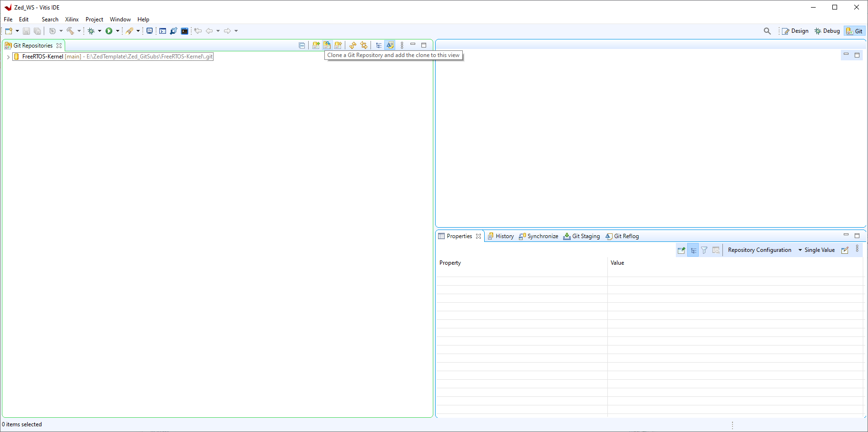Click the Xilinx shell console icon

click(163, 31)
